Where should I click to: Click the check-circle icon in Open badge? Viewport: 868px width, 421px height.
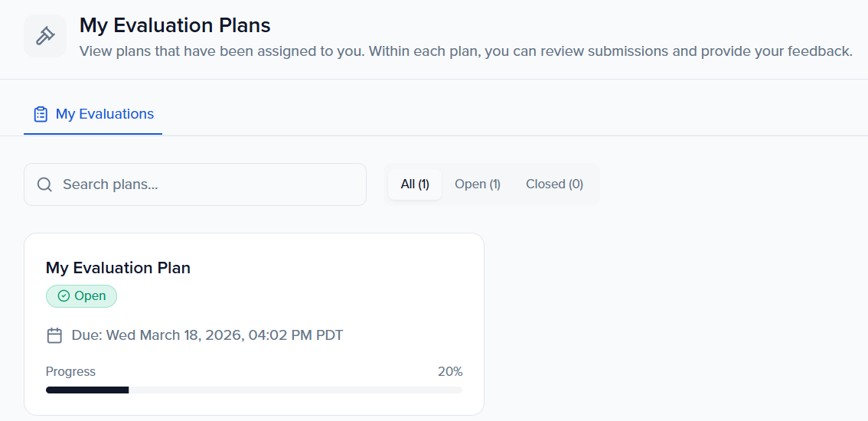[x=64, y=296]
